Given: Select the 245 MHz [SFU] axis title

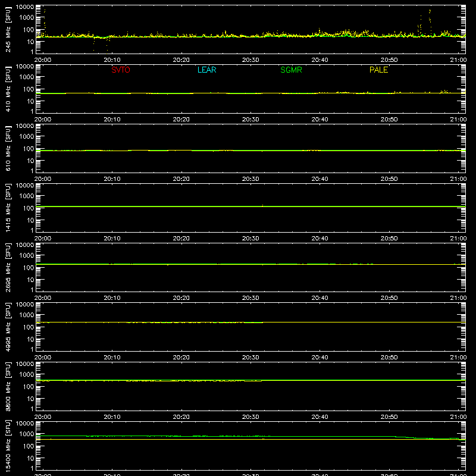Looking at the screenshot, I should point(8,29).
